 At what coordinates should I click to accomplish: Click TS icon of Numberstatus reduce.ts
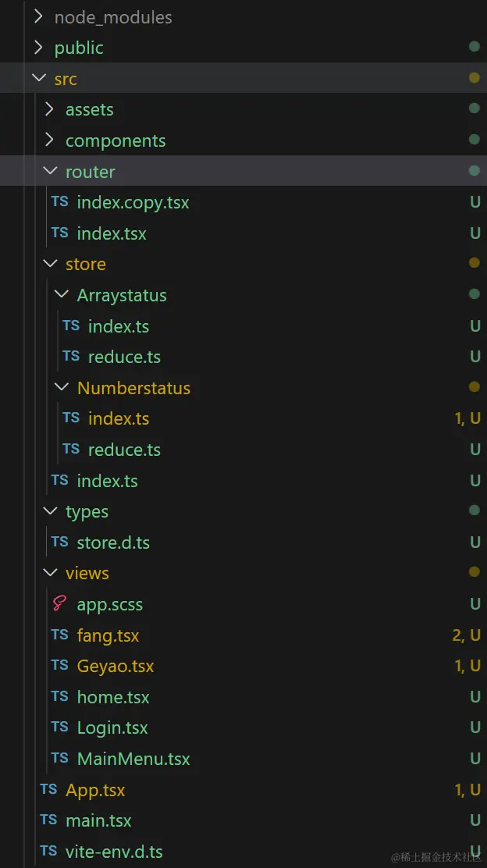(x=71, y=448)
